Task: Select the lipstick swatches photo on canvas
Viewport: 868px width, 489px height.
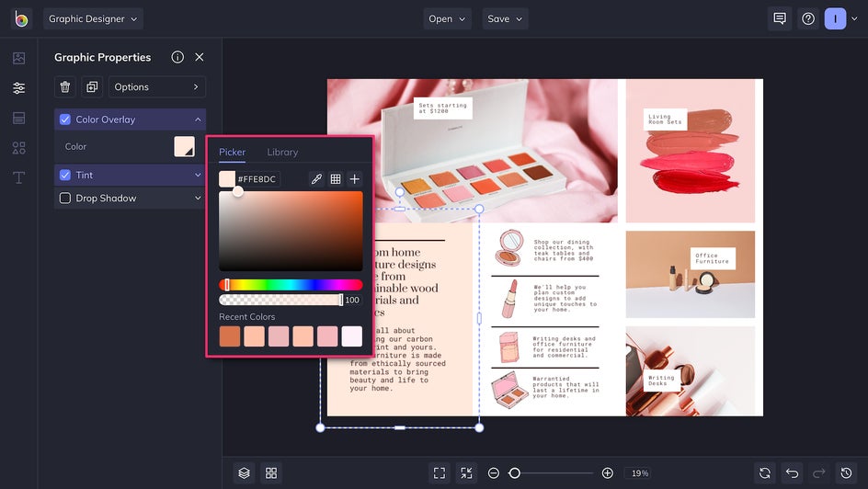Action: tap(691, 151)
